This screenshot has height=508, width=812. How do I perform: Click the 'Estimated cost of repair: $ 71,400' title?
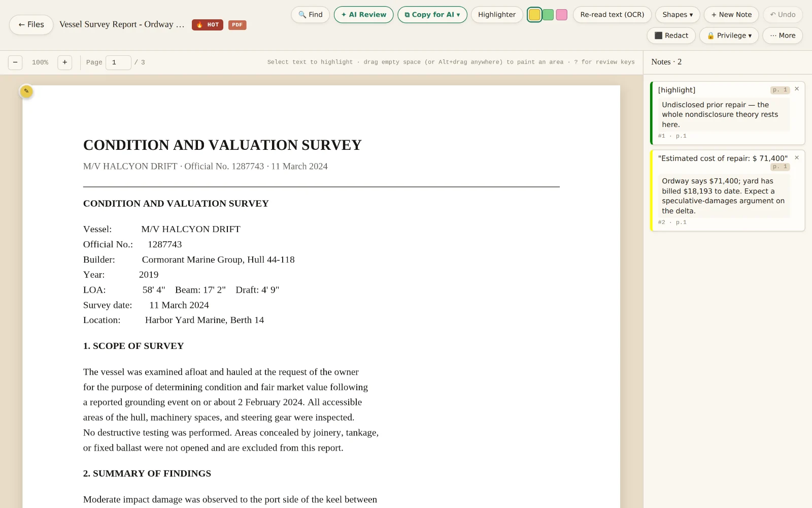723,158
